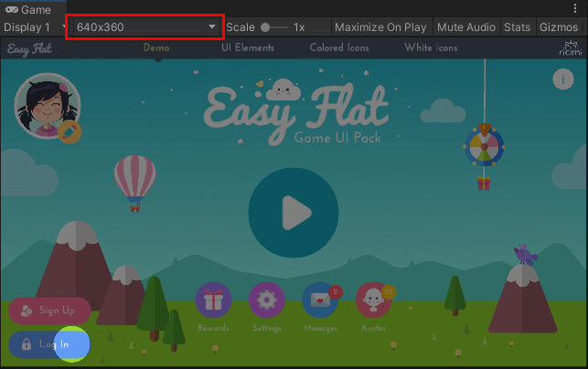This screenshot has height=369, width=588.
Task: Open the Game view three-dot options menu
Action: (x=575, y=8)
